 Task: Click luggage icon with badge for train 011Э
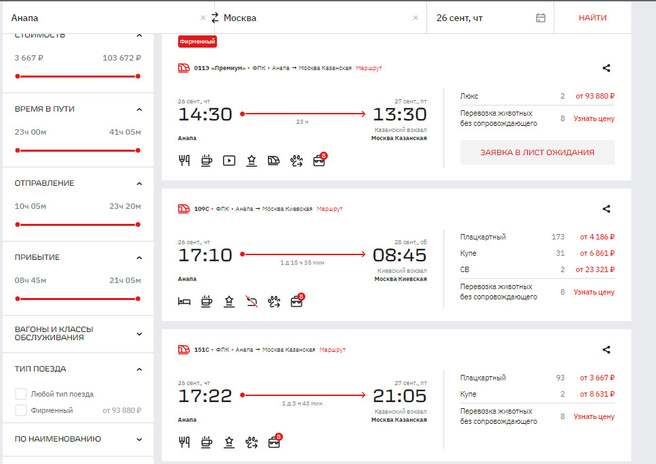click(320, 159)
